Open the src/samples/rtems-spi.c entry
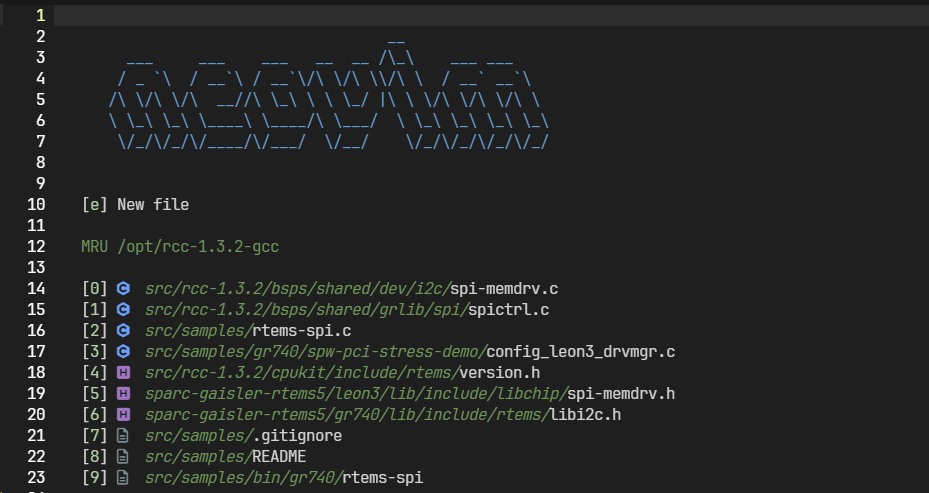The width and height of the screenshot is (929, 493). coord(248,331)
